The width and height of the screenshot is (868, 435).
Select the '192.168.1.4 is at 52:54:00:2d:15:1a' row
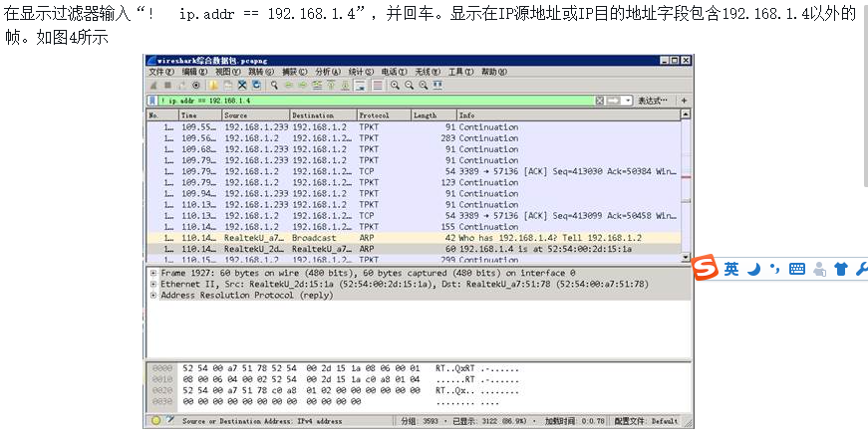tap(414, 249)
